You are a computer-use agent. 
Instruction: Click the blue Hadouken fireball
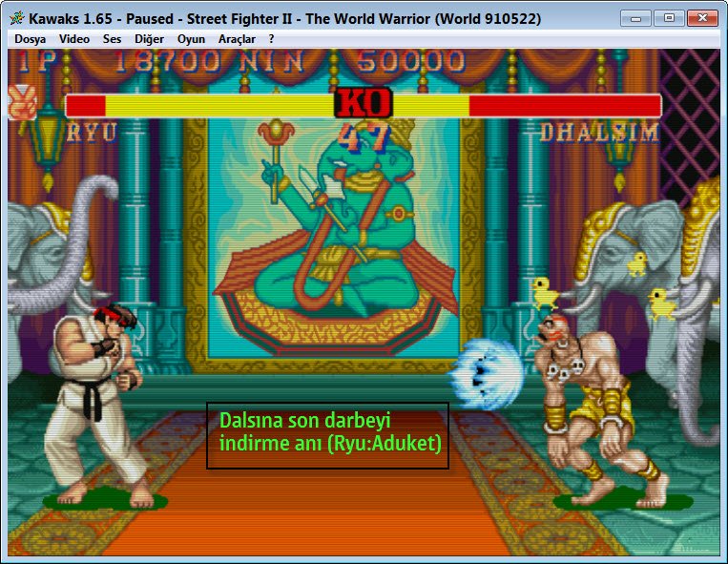pyautogui.click(x=487, y=374)
